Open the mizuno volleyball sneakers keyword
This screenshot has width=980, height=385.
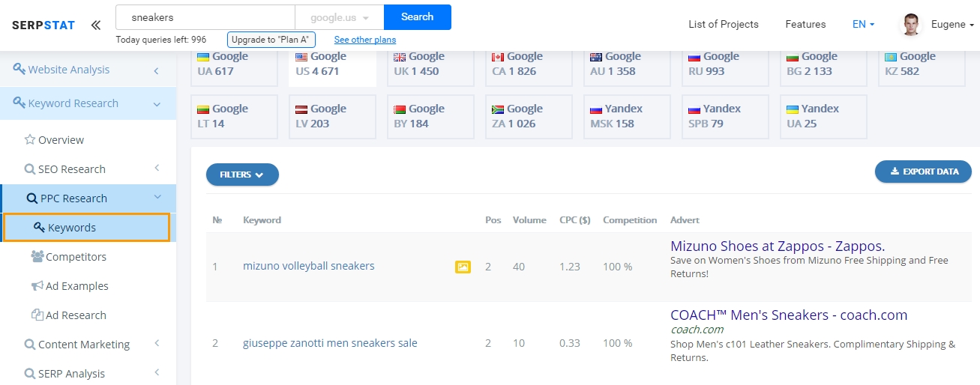pos(308,266)
